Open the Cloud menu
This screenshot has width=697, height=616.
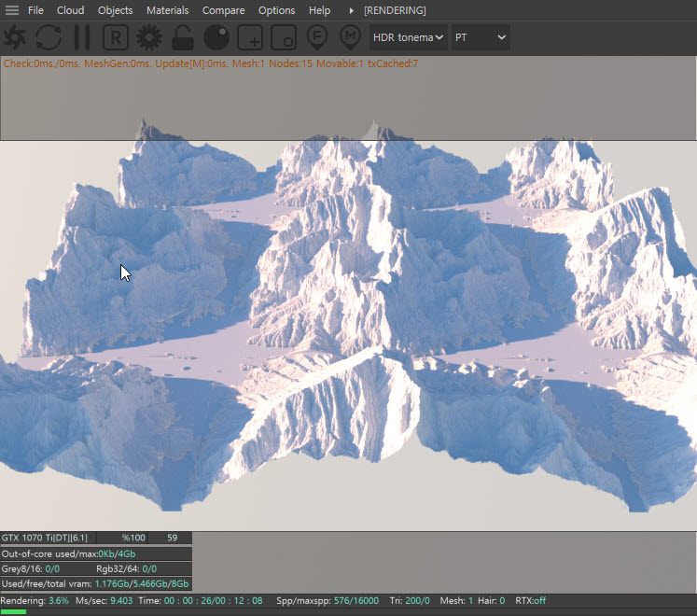pos(70,10)
